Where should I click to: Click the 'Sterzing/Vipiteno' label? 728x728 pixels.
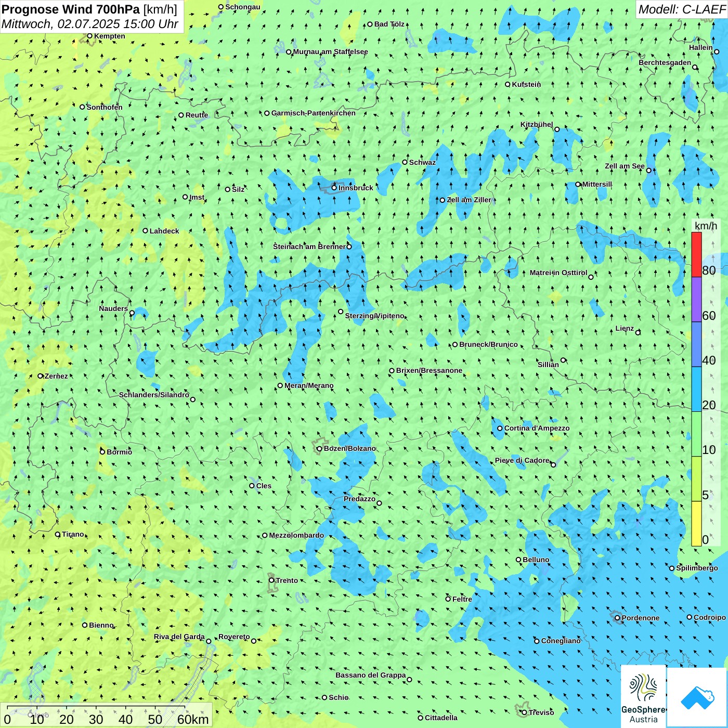click(x=374, y=316)
